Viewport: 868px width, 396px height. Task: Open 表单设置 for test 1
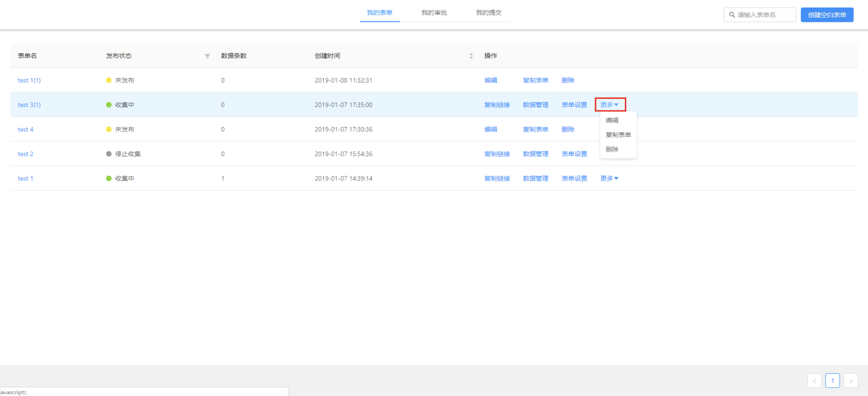click(574, 178)
